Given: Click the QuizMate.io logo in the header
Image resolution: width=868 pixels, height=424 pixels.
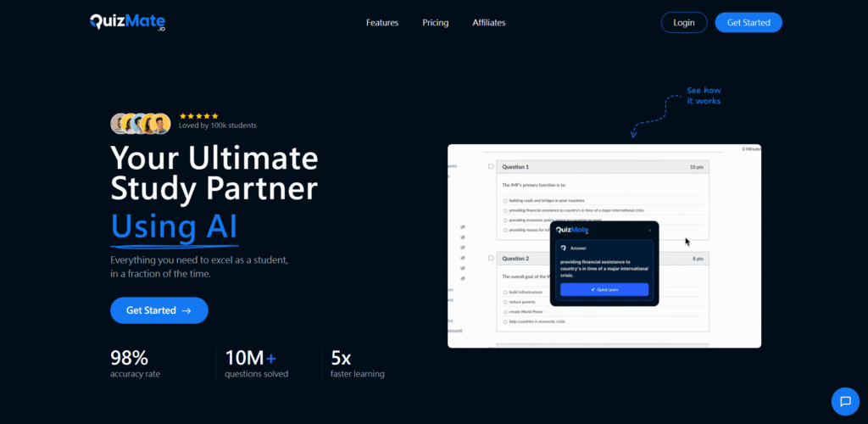Looking at the screenshot, I should pyautogui.click(x=128, y=22).
